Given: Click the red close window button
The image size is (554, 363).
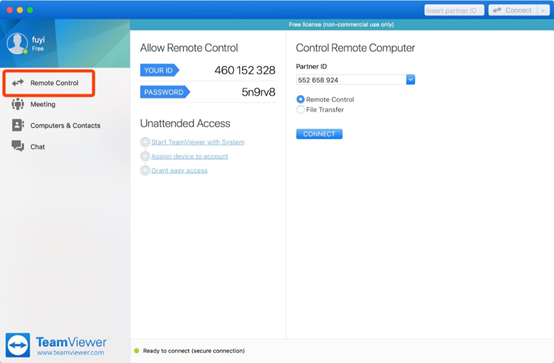Looking at the screenshot, I should tap(10, 10).
